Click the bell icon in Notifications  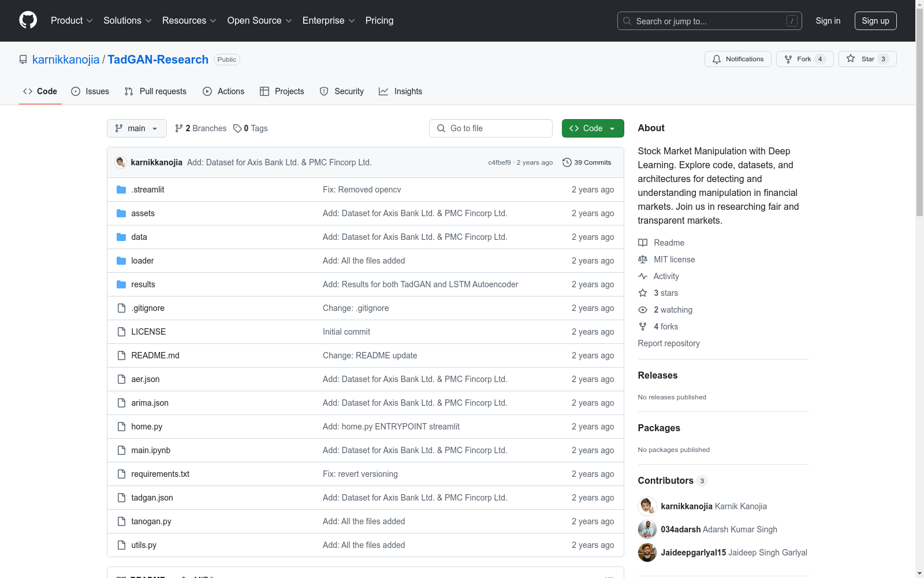[x=717, y=59]
